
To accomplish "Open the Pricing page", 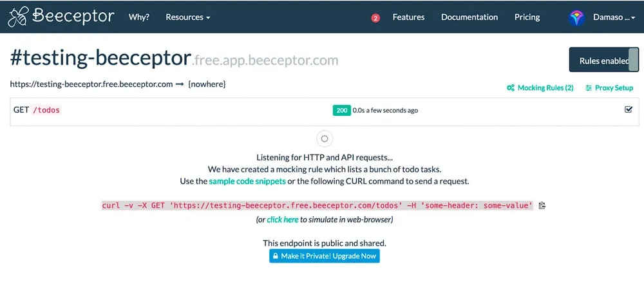I will [x=527, y=17].
